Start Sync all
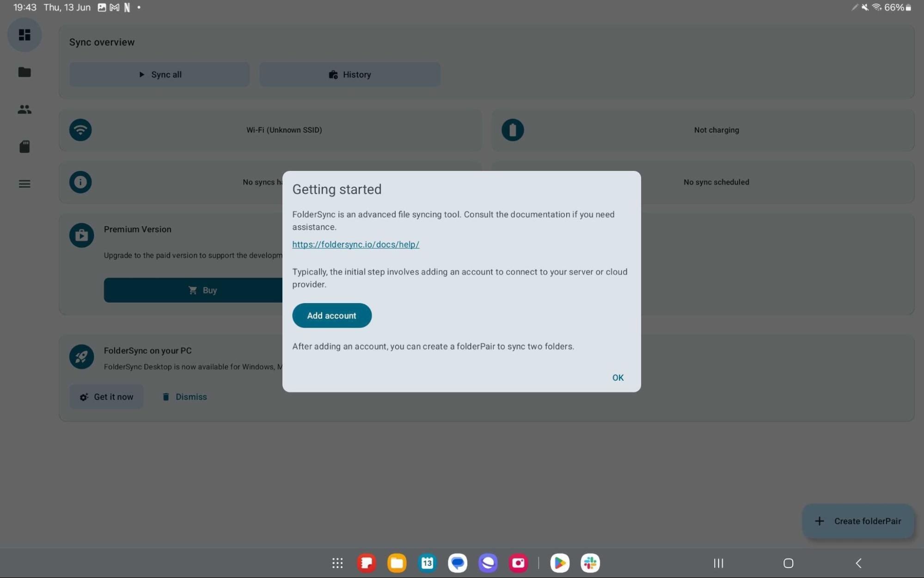924x578 pixels. 159,74
